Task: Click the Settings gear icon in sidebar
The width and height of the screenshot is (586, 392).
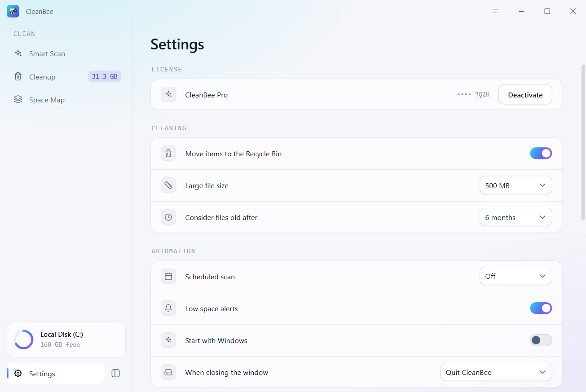Action: coord(18,374)
